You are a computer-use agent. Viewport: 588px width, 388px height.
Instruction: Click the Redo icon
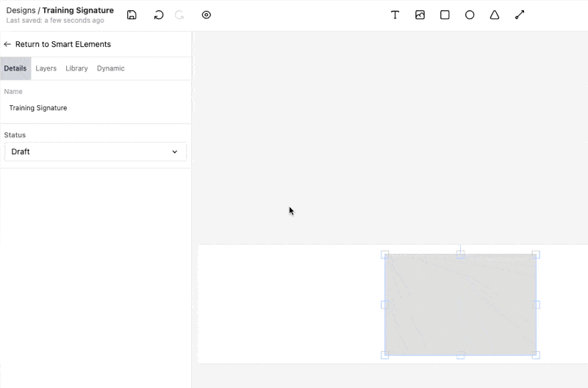click(179, 15)
